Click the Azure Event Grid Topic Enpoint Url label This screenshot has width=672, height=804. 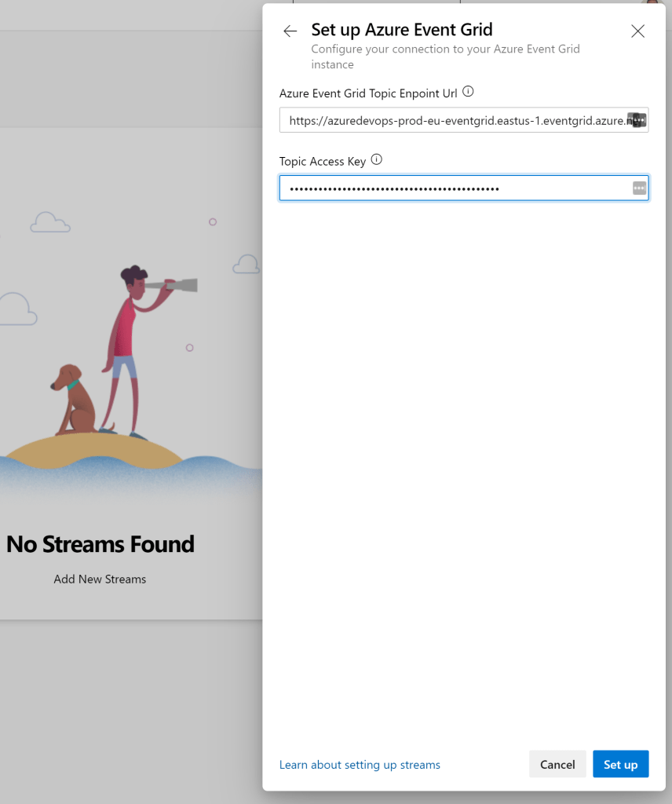(x=368, y=93)
